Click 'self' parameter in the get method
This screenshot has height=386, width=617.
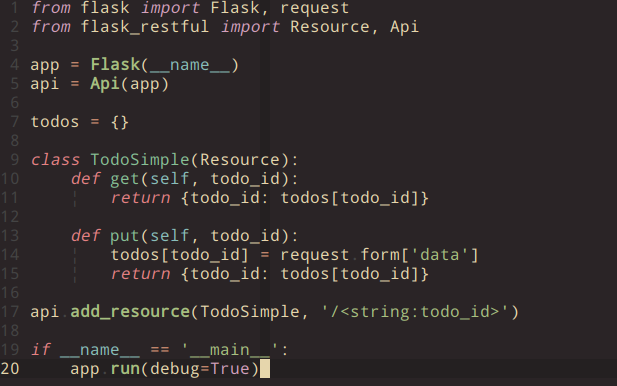pos(170,179)
